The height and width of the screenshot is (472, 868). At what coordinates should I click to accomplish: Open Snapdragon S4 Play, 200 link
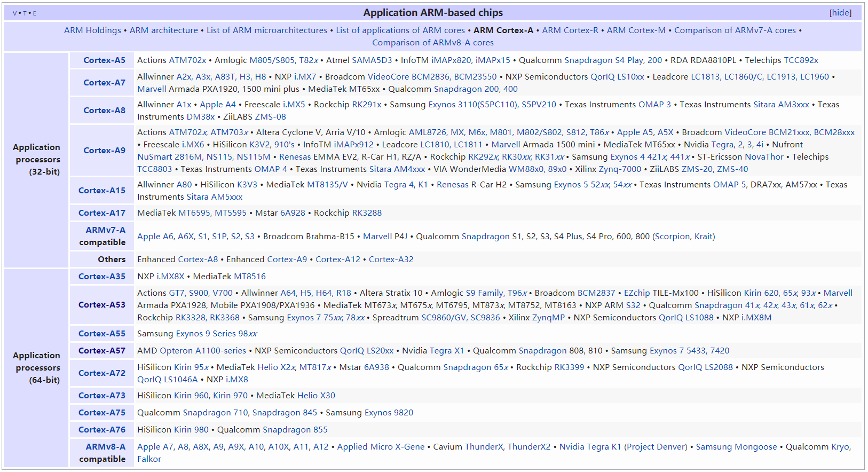(613, 60)
